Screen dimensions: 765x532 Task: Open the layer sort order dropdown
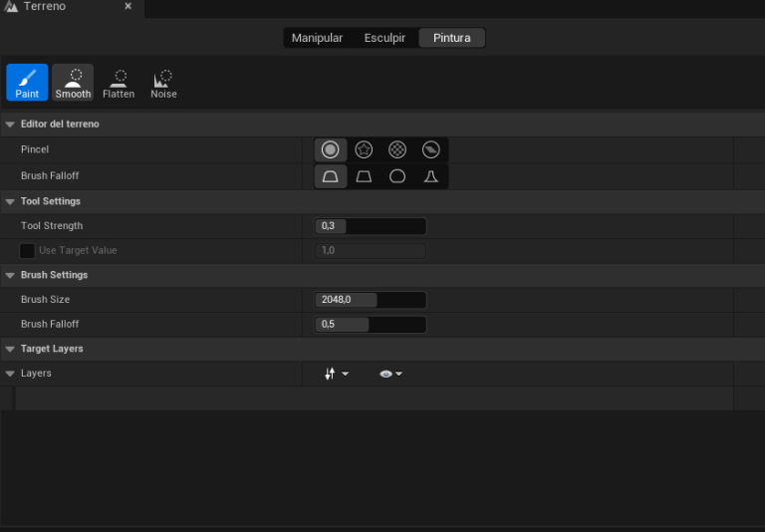[x=336, y=374]
